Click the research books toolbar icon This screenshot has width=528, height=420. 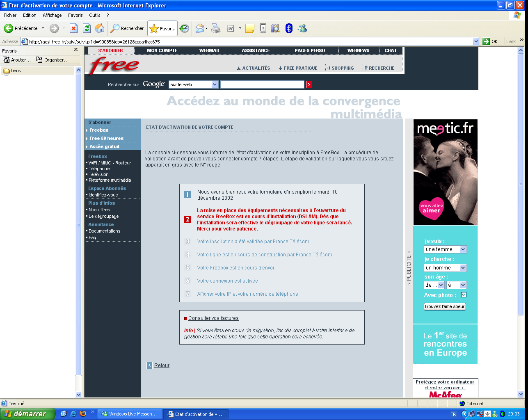276,28
